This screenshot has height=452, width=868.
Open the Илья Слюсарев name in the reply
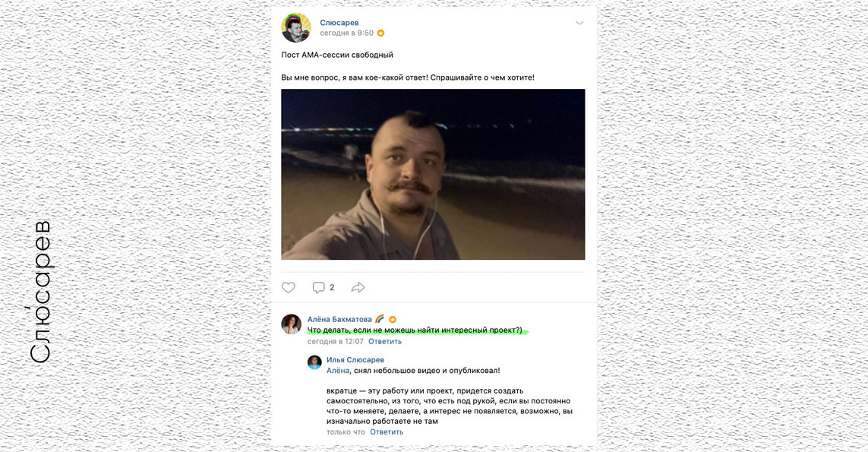[355, 359]
